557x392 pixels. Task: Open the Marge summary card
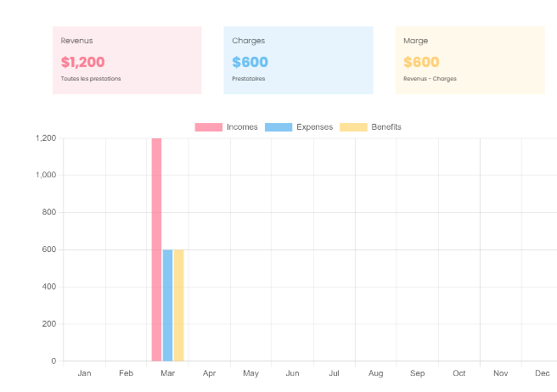tap(470, 59)
